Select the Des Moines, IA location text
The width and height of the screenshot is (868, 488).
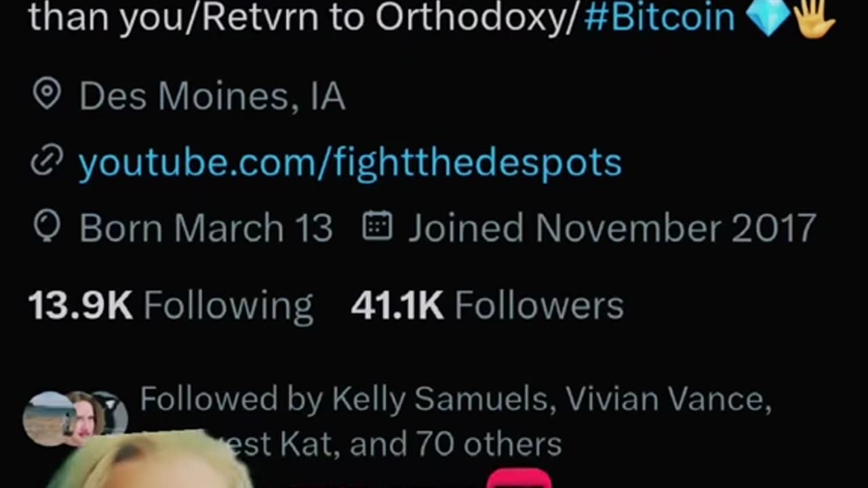point(212,96)
